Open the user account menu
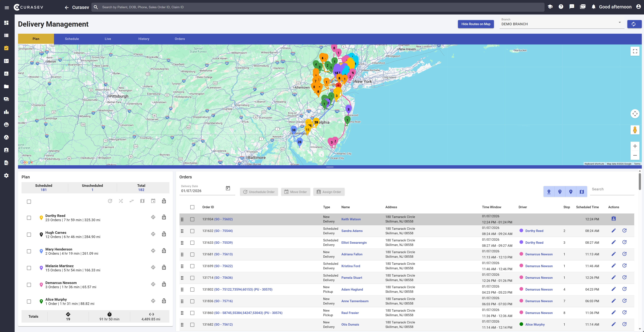644x332 pixels. coord(638,7)
